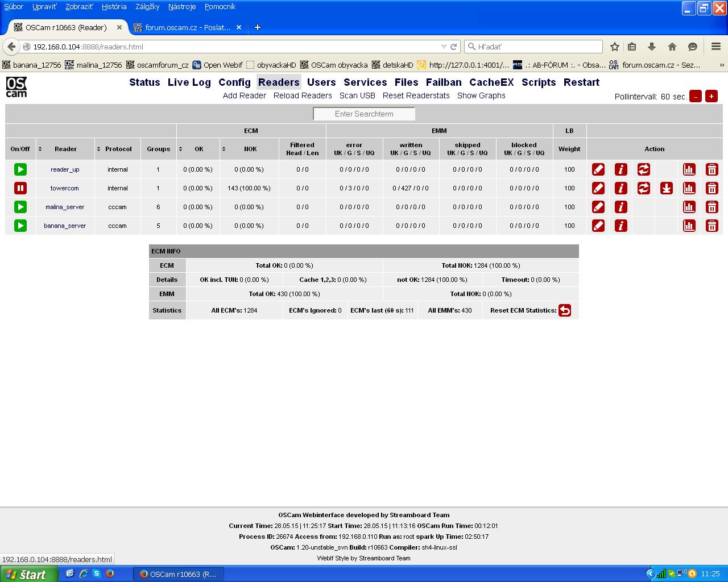Click the download icon for towercom

(x=667, y=188)
